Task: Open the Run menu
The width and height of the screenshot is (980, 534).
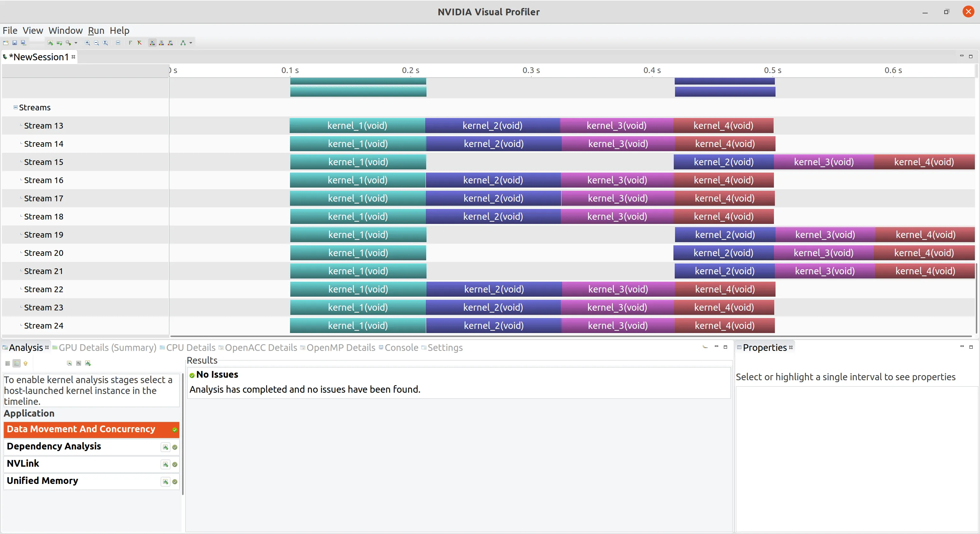Action: [96, 30]
